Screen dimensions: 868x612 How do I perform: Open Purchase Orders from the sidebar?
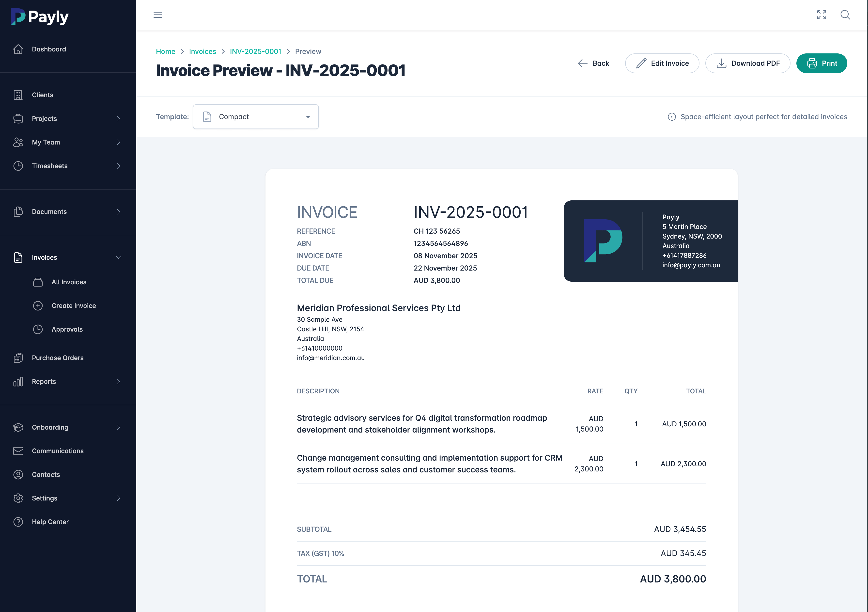58,357
